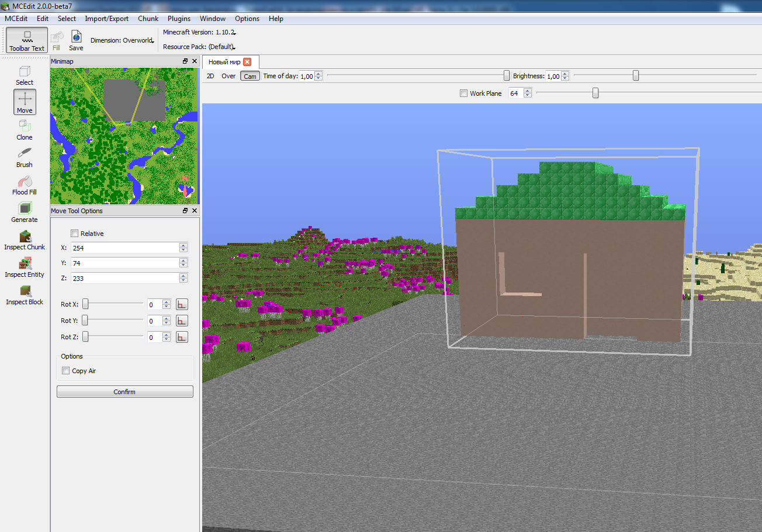Click the Work Plane level stepper
Image resolution: width=762 pixels, height=532 pixels.
click(528, 93)
